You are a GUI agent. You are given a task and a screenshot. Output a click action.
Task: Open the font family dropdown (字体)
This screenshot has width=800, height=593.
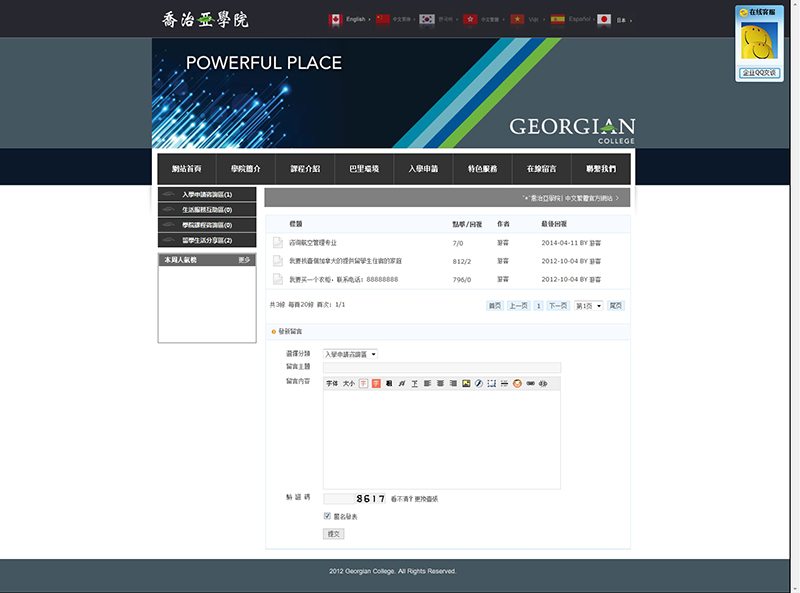pyautogui.click(x=332, y=383)
